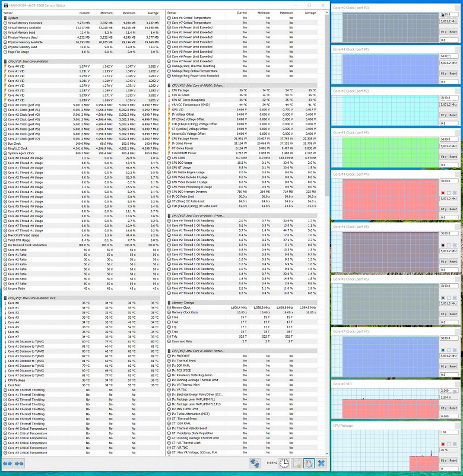Screen dimensions: 463x476
Task: Click the expand columns arrows icon
Action: tap(8, 464)
